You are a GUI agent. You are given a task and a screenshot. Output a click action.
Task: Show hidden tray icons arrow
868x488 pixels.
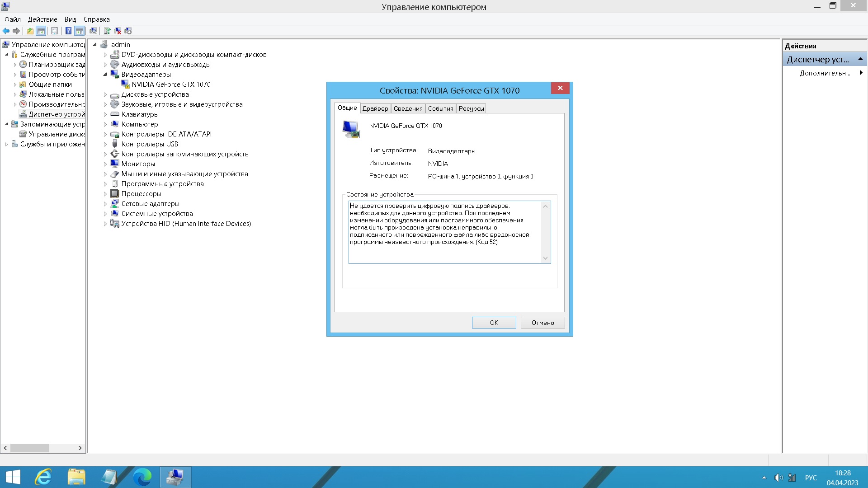coord(764,478)
